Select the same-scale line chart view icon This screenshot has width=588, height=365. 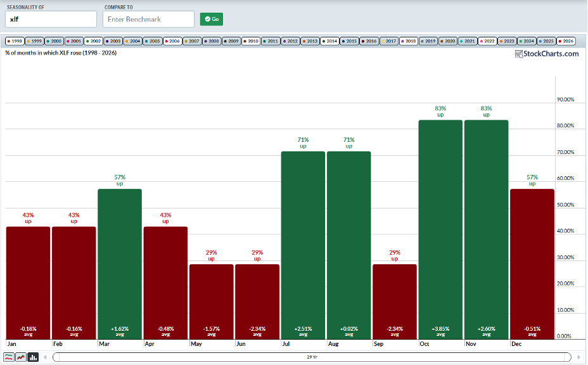click(21, 357)
